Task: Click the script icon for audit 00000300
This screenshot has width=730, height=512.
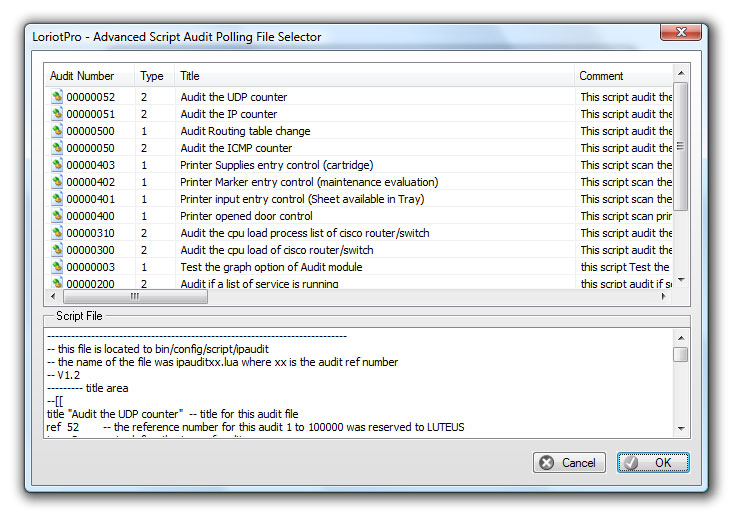Action: pyautogui.click(x=57, y=249)
